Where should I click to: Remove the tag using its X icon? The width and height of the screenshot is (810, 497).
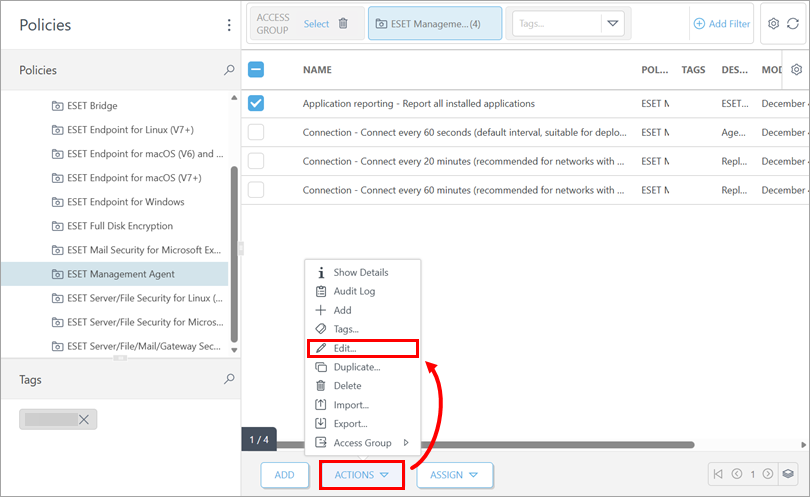[x=84, y=420]
